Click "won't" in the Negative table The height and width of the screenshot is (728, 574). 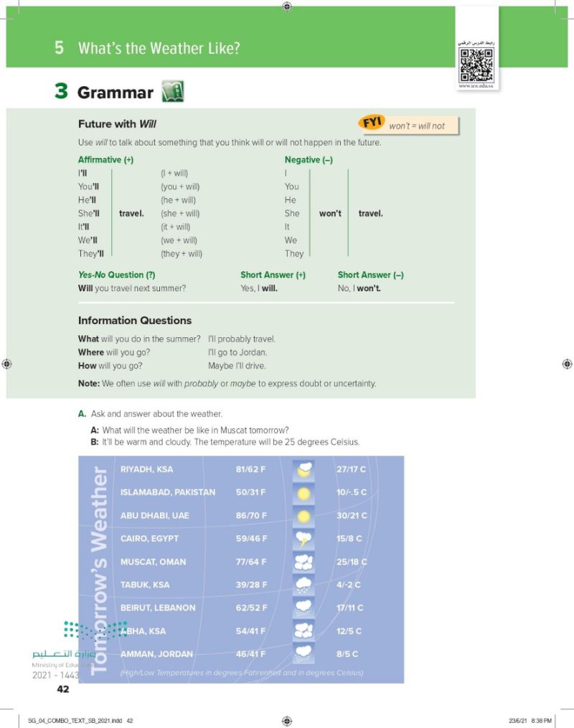(x=330, y=214)
